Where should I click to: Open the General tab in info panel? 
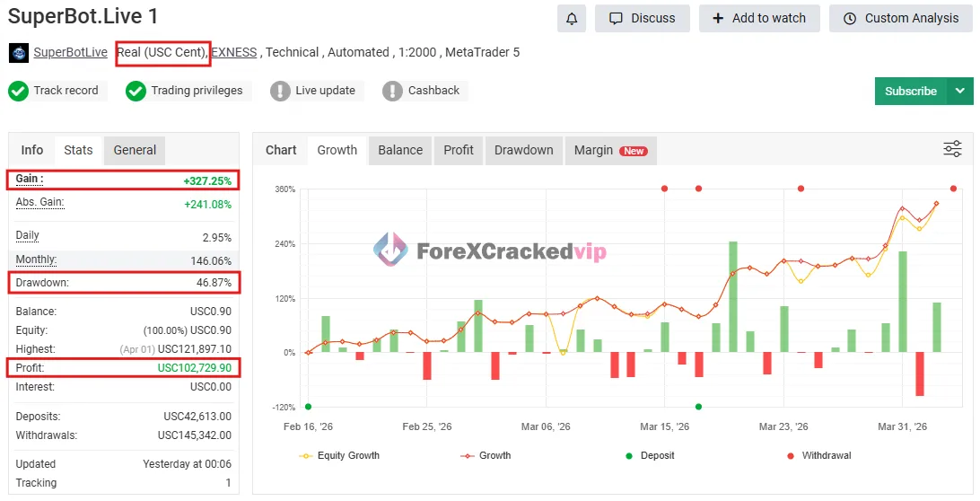[135, 150]
